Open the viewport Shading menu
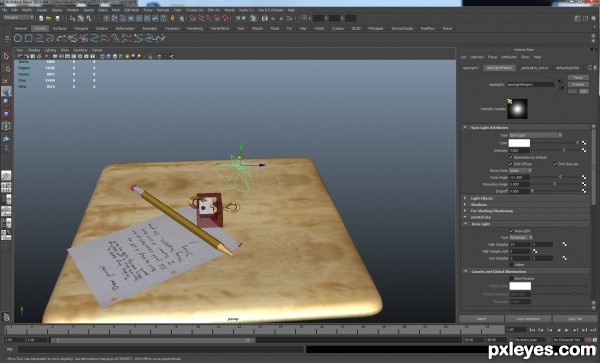 (x=34, y=50)
